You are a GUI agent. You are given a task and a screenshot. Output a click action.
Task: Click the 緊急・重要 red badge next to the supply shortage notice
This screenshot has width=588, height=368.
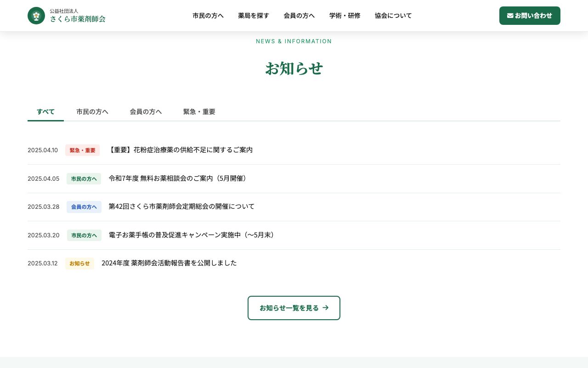point(82,150)
